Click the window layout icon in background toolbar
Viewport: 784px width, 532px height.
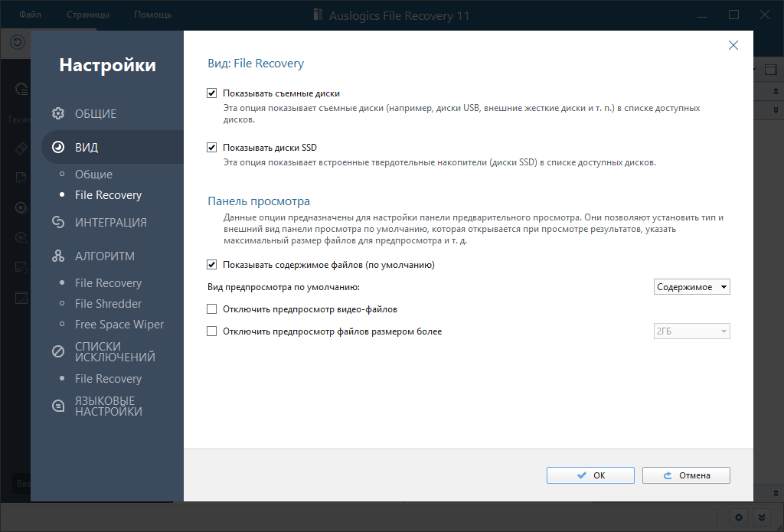pyautogui.click(x=770, y=70)
